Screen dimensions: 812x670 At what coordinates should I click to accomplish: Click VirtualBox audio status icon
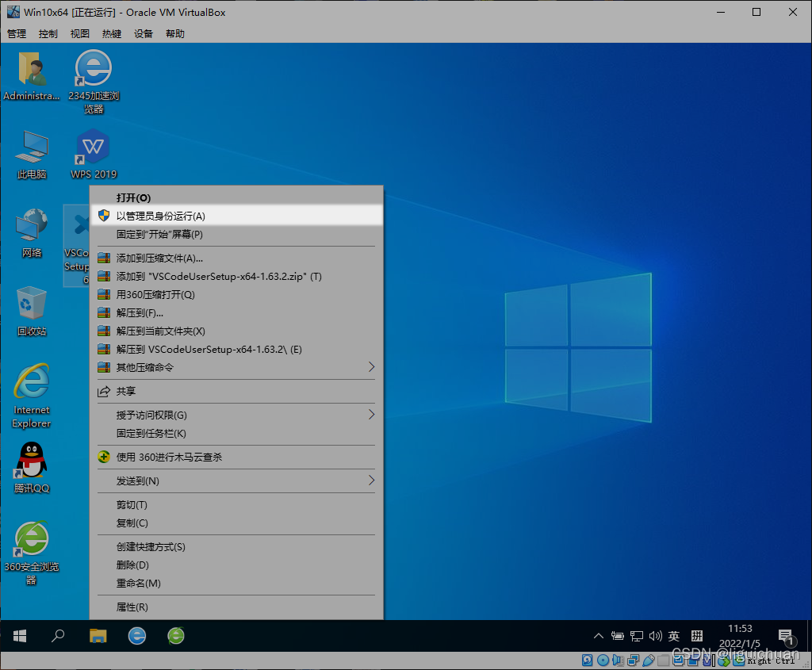point(618,660)
